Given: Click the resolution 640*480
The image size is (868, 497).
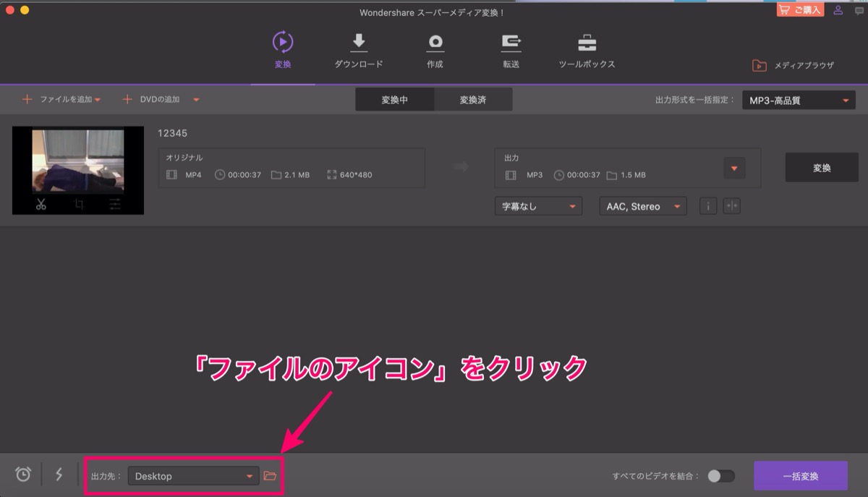Looking at the screenshot, I should pyautogui.click(x=357, y=175).
